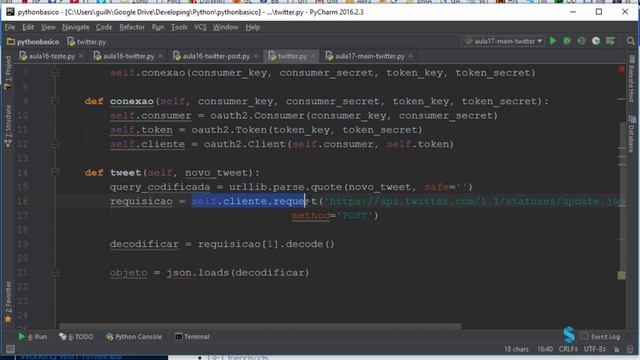Open the Refactor menu

coord(132,27)
